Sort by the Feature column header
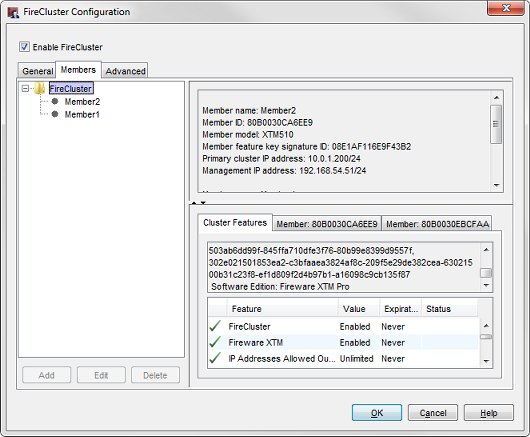Image resolution: width=530 pixels, height=437 pixels. pyautogui.click(x=283, y=309)
